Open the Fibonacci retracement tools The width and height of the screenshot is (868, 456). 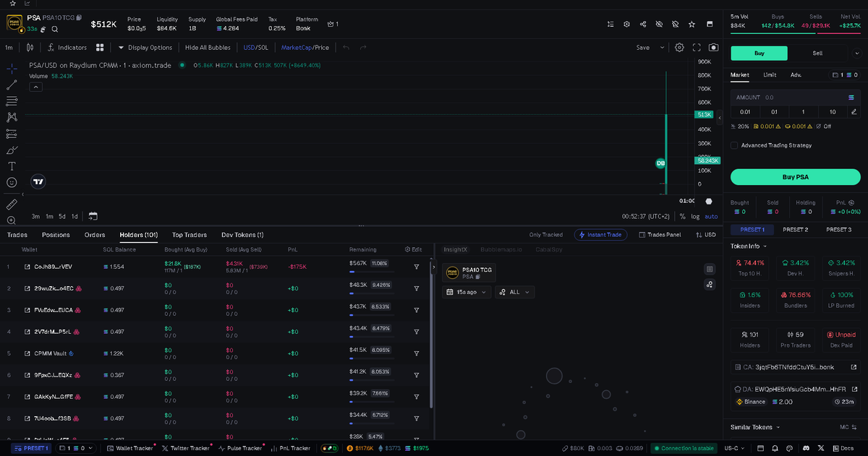[x=12, y=101]
